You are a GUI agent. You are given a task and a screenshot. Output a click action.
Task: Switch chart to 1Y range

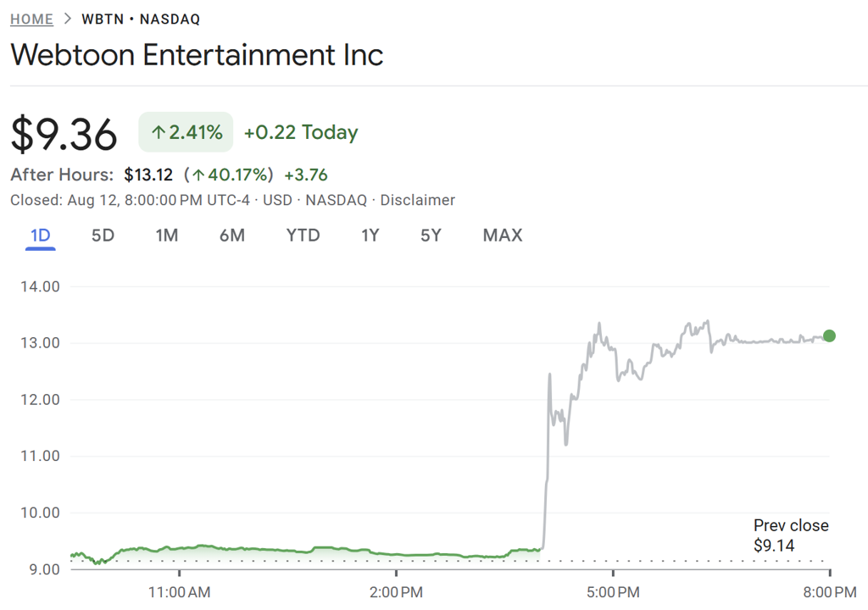[x=370, y=236]
